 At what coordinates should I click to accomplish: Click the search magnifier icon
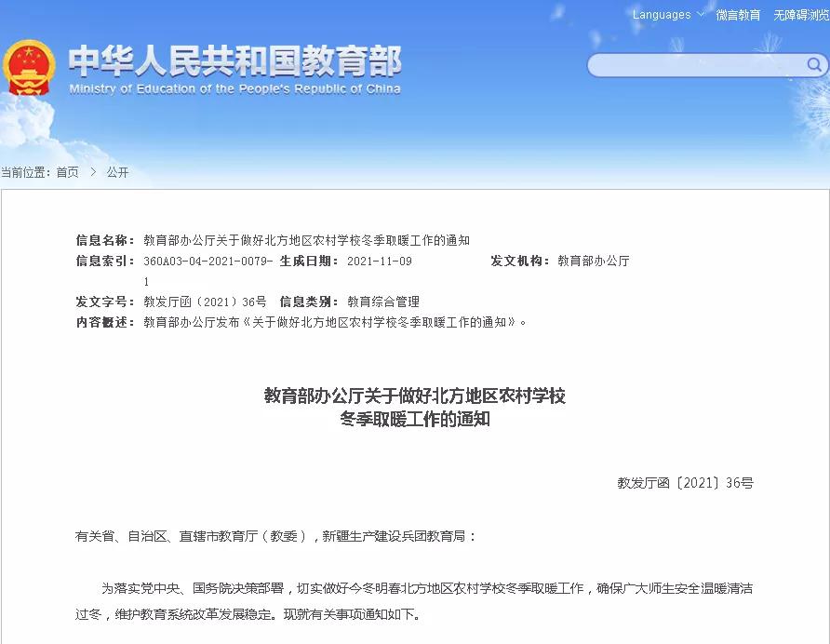[x=813, y=64]
